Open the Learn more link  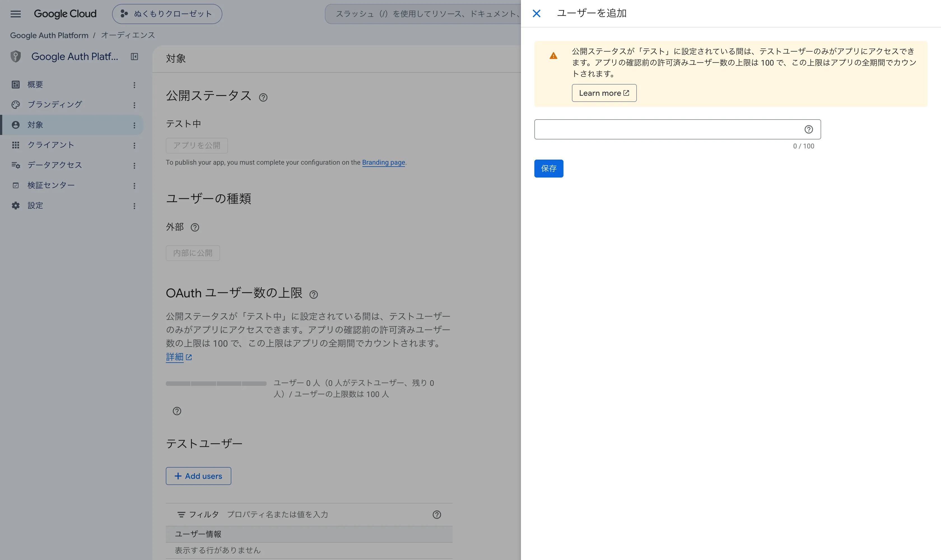point(604,93)
